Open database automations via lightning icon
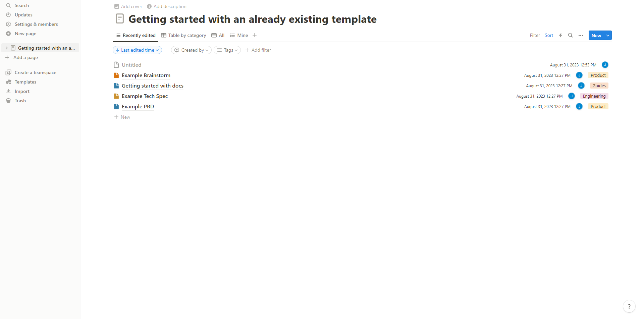This screenshot has height=319, width=644. [x=560, y=35]
